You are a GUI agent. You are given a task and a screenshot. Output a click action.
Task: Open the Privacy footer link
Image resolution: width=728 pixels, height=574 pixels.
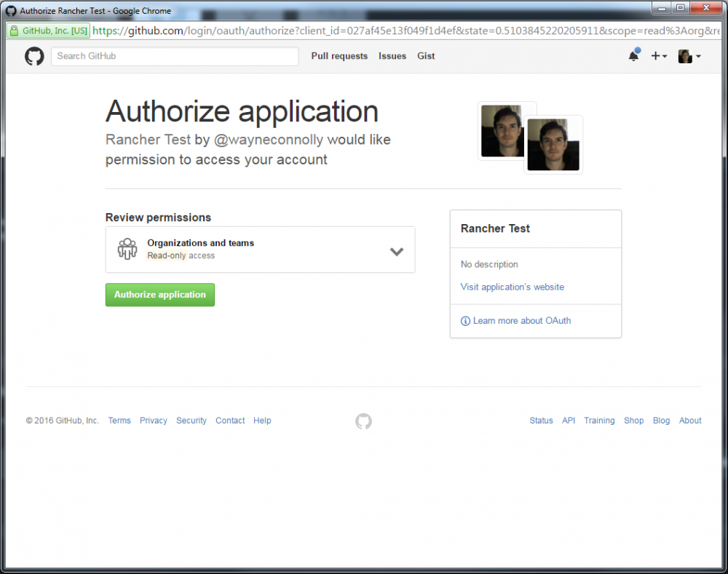click(x=153, y=420)
